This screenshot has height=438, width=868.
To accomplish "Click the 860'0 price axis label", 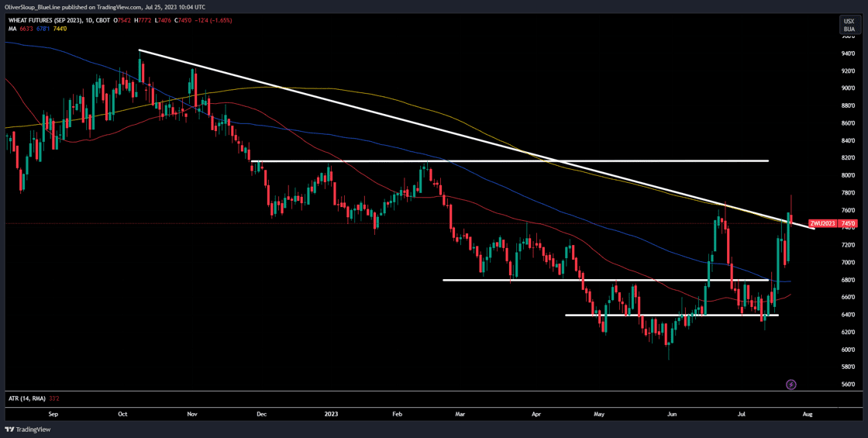I will click(x=849, y=123).
